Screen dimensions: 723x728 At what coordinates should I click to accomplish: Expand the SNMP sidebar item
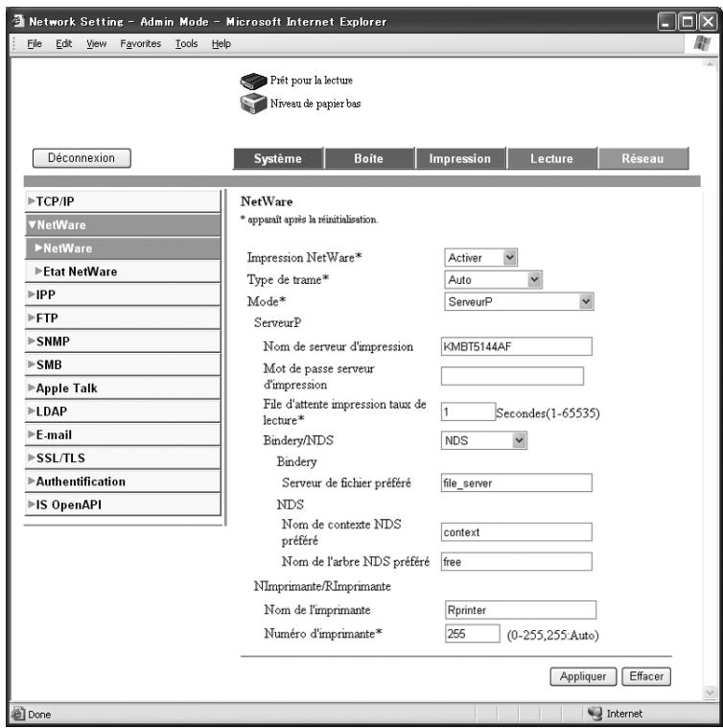pos(123,341)
